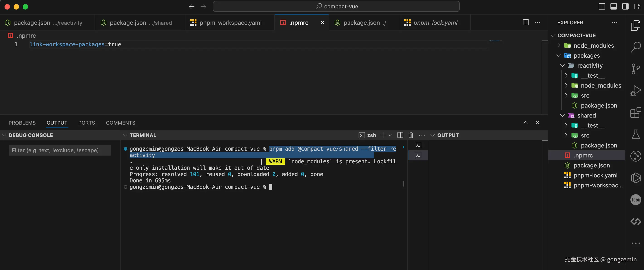Toggle the bottom panel layout button
Screen dimensions: 644x270
(613, 7)
